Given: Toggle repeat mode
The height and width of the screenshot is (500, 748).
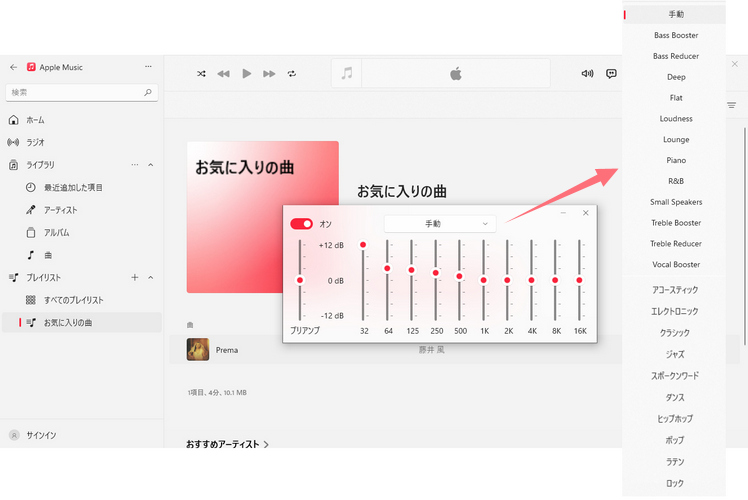Looking at the screenshot, I should 291,73.
